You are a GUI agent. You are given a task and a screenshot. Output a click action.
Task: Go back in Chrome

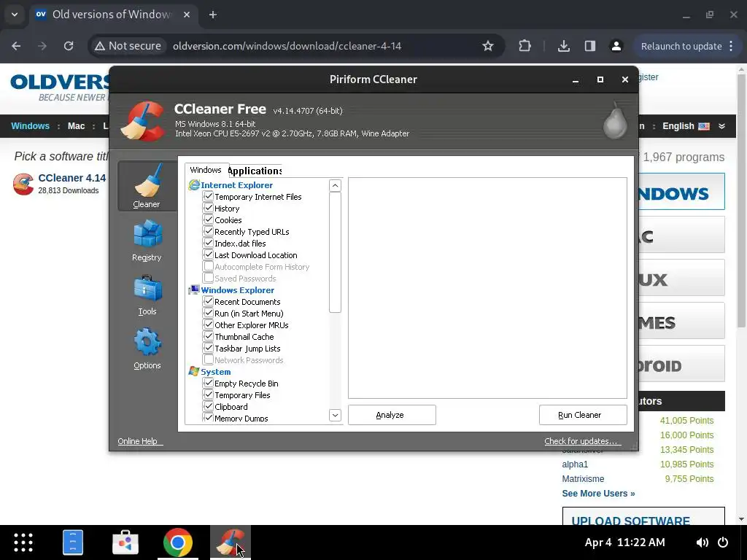tap(16, 46)
